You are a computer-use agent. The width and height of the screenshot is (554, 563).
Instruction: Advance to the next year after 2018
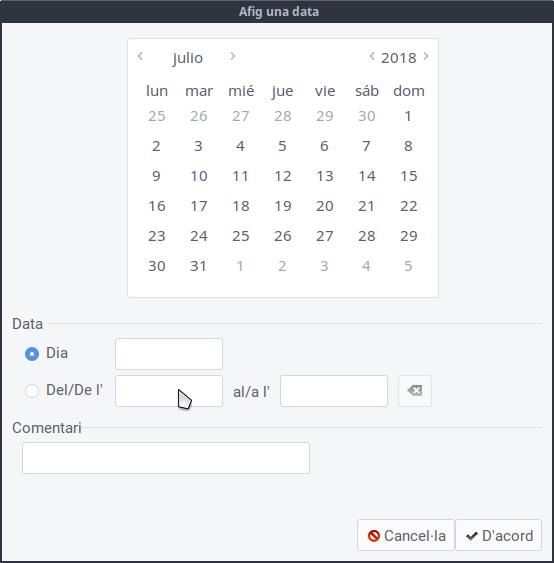(x=426, y=56)
